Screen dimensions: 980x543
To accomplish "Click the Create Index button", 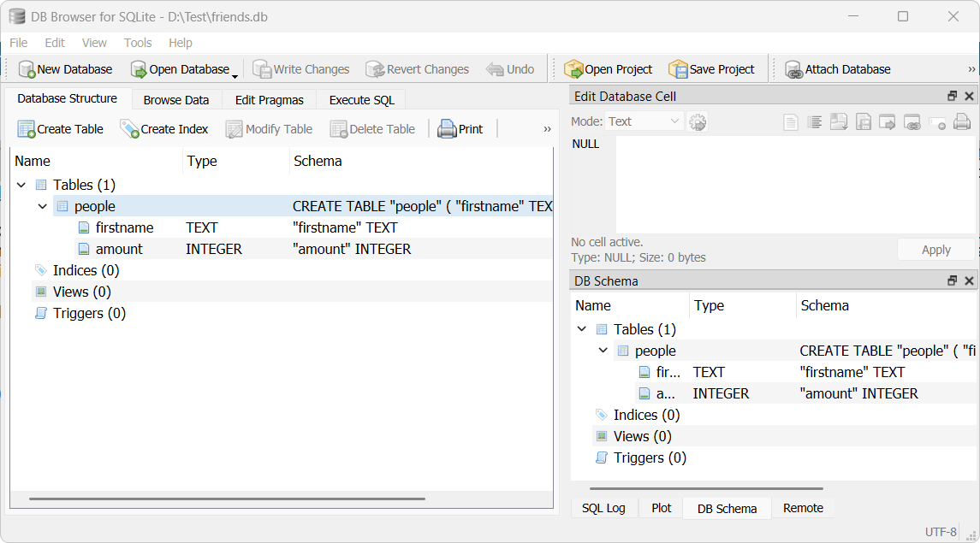I will pos(164,129).
